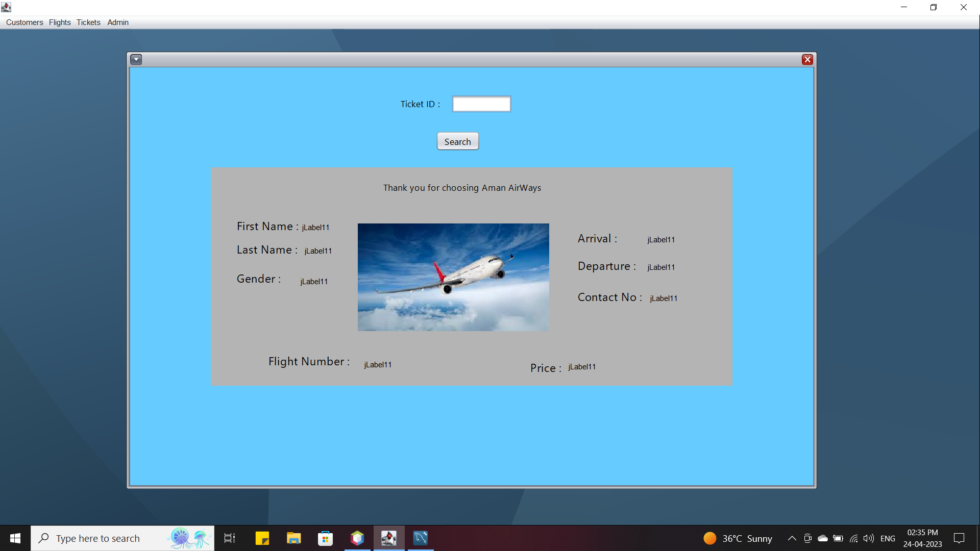Screen dimensions: 980x551
Task: Click the jLabel11 value beside Arrival
Action: [661, 239]
